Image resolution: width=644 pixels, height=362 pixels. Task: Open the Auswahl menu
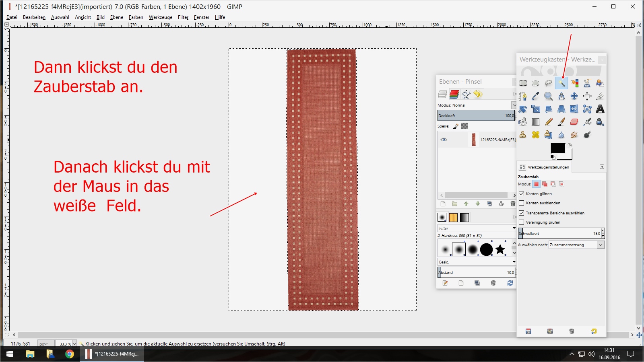60,17
